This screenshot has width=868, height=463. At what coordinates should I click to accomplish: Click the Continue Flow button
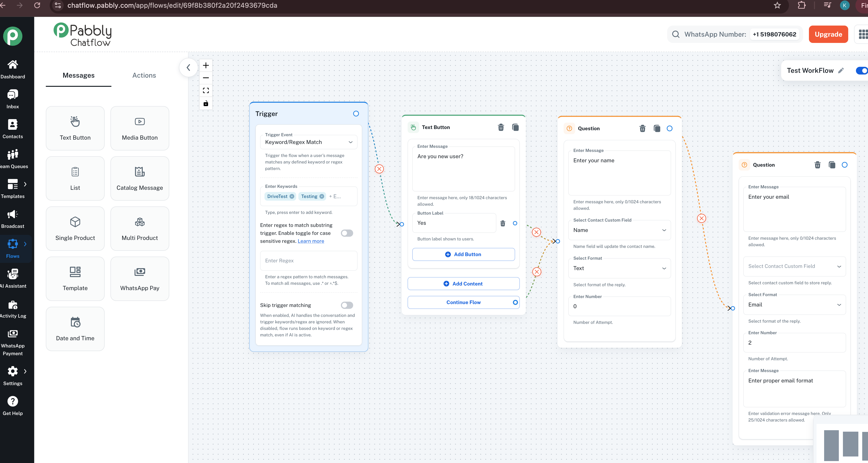pos(463,302)
